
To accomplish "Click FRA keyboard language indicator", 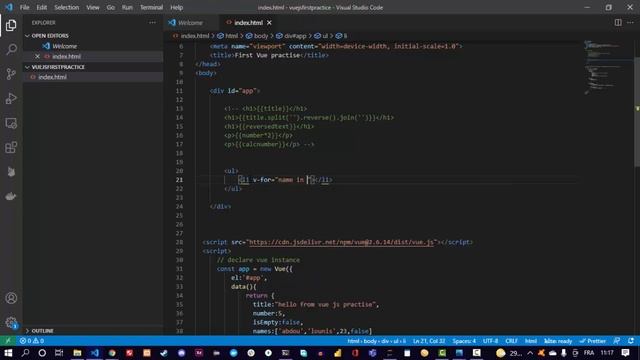I will [x=589, y=353].
